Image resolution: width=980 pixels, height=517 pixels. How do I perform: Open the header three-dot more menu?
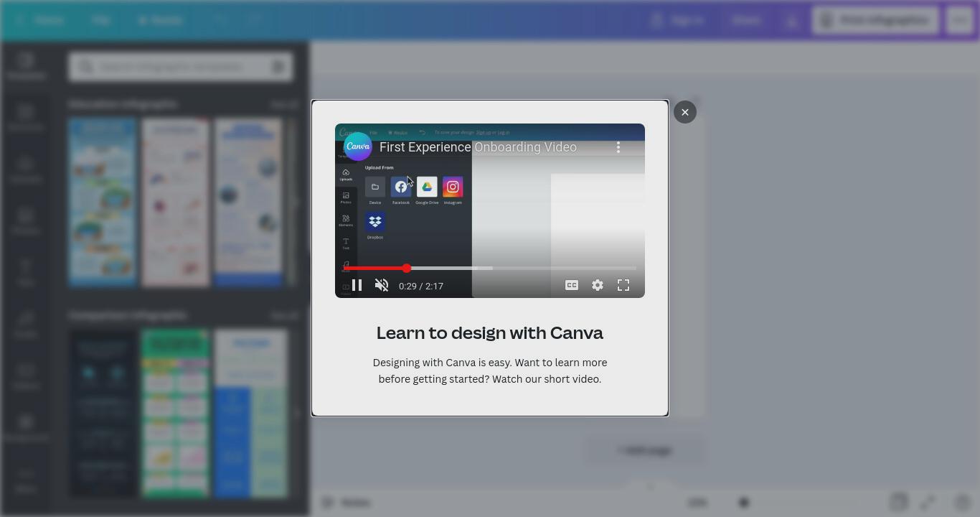960,20
